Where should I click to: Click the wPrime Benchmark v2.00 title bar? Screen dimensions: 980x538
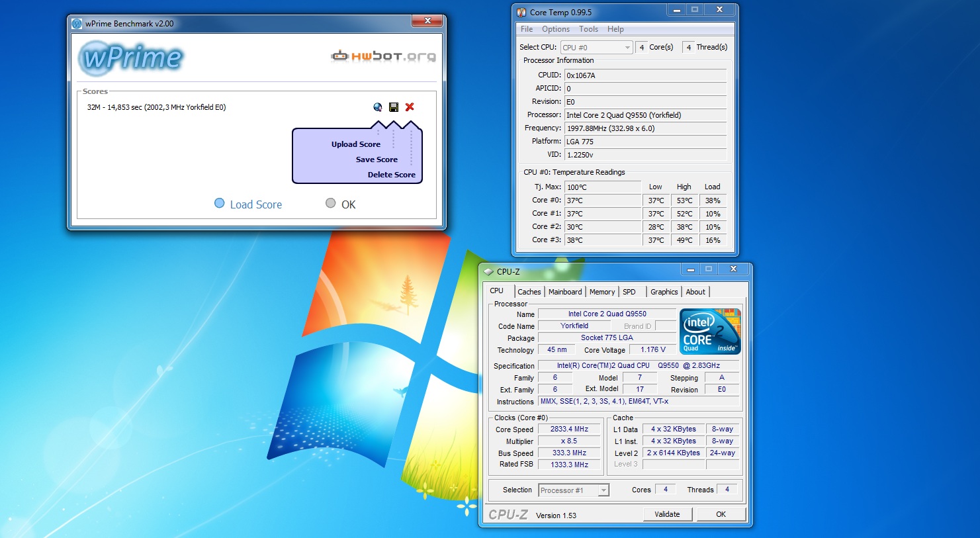tap(257, 23)
